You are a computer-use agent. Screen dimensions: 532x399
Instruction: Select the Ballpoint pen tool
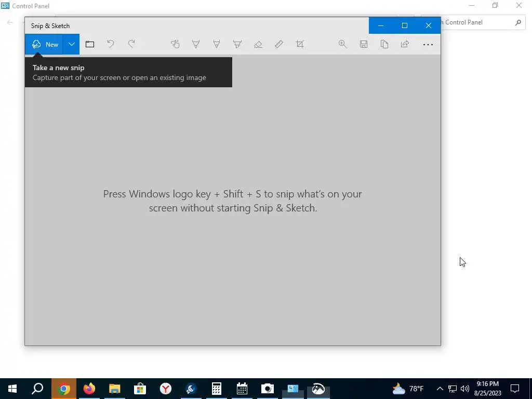tap(196, 44)
